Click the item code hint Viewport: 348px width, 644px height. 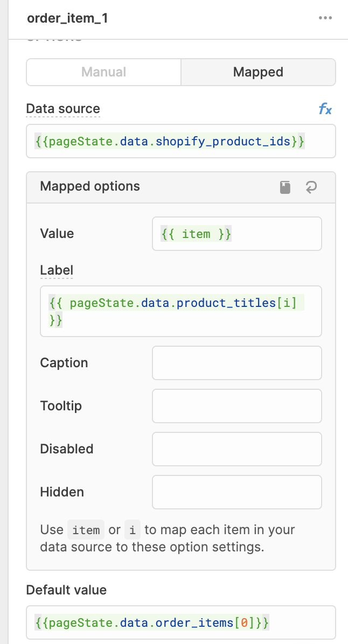coord(86,530)
